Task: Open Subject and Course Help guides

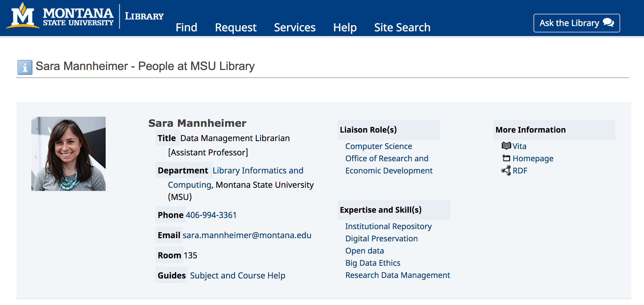Action: pyautogui.click(x=237, y=276)
